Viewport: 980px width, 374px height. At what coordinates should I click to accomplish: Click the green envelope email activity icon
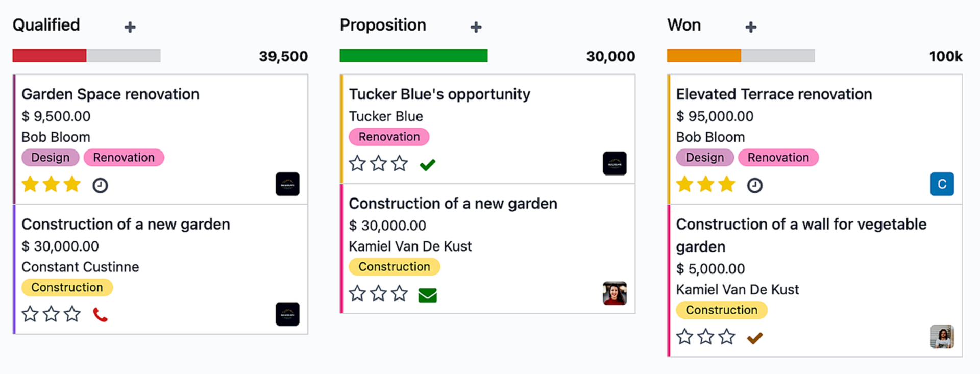428,295
